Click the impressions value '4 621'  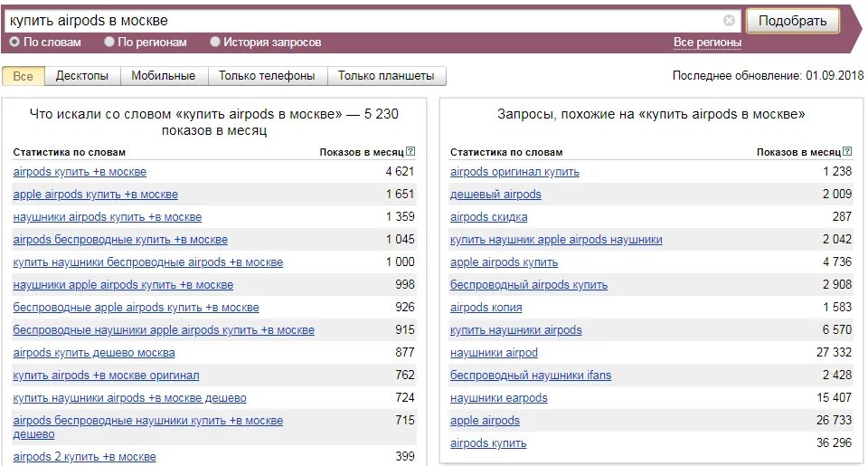[x=400, y=171]
